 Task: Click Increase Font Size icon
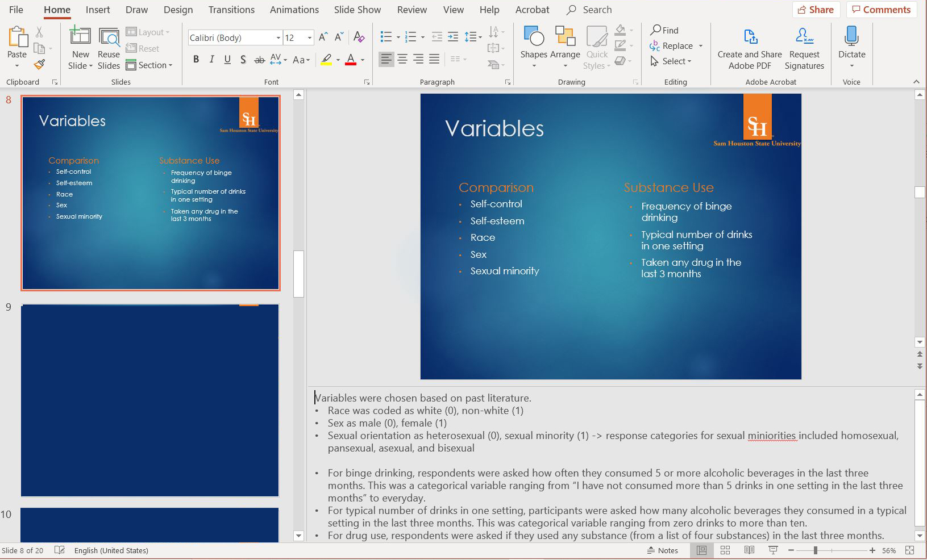(323, 37)
